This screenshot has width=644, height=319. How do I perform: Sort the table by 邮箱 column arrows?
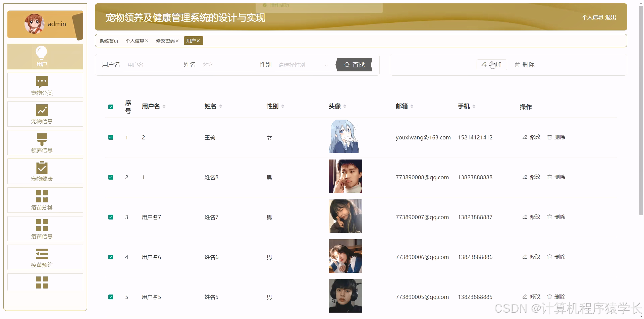pos(412,106)
